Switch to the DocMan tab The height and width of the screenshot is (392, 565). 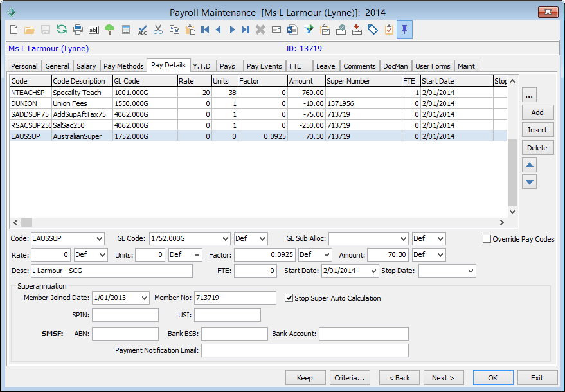click(x=396, y=66)
